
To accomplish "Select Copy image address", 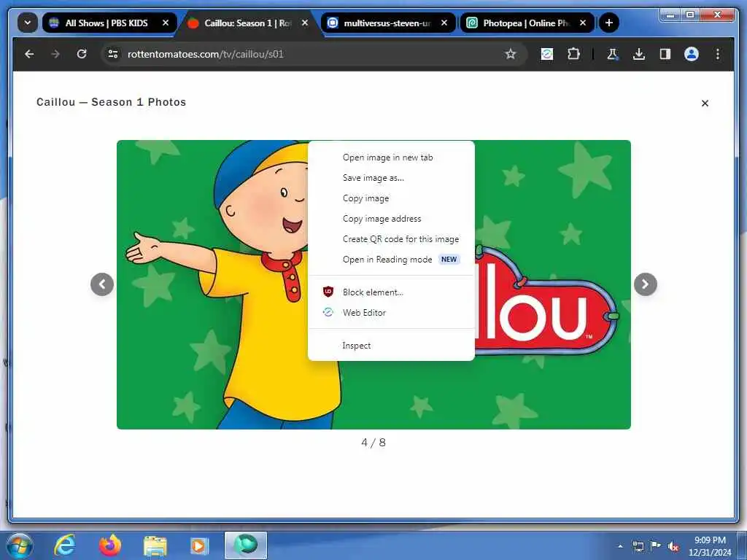I will pos(391,219).
